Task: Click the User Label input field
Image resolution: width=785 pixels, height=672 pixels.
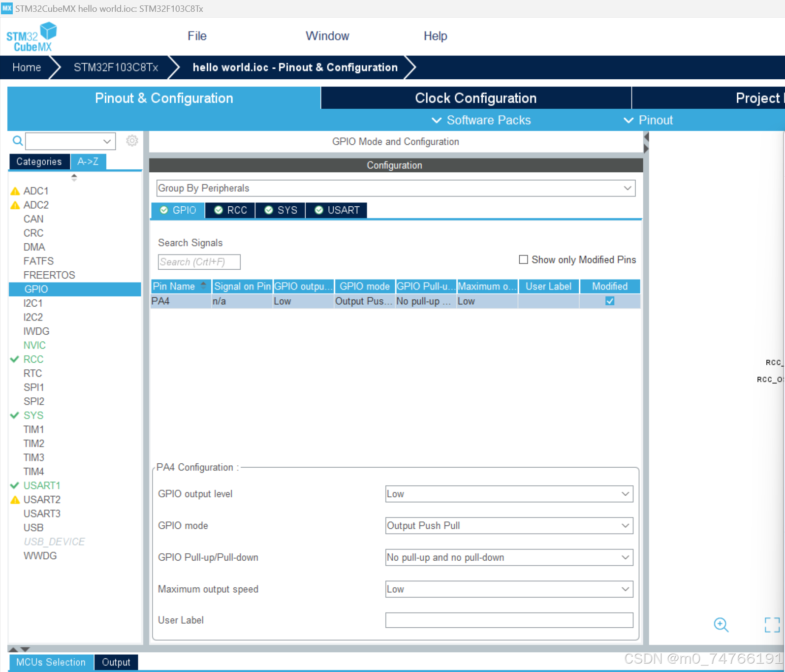Action: tap(509, 620)
